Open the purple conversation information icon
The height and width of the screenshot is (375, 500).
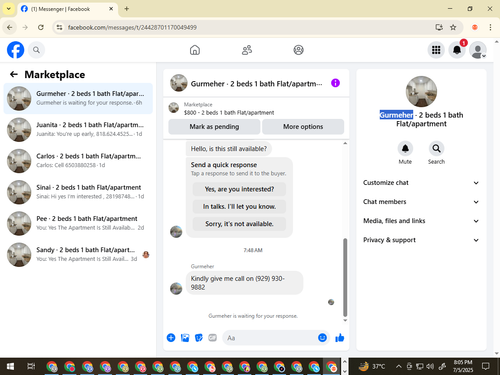(x=335, y=83)
